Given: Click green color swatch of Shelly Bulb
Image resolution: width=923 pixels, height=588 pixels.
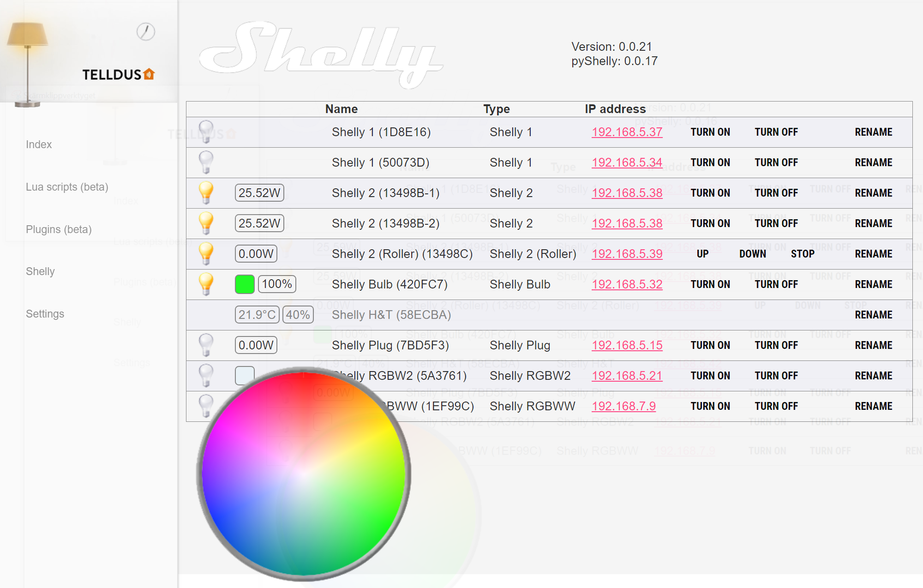Looking at the screenshot, I should pos(245,284).
